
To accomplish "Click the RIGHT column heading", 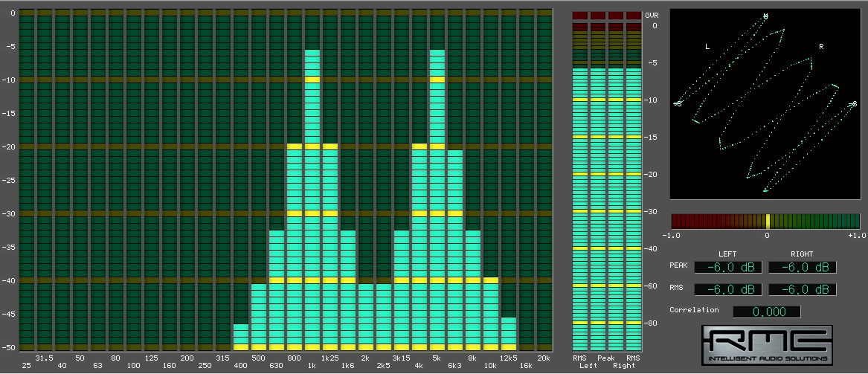I will (x=802, y=254).
